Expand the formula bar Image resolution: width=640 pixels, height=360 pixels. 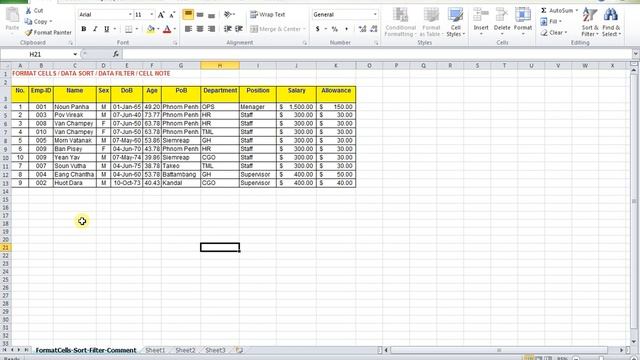[x=636, y=54]
